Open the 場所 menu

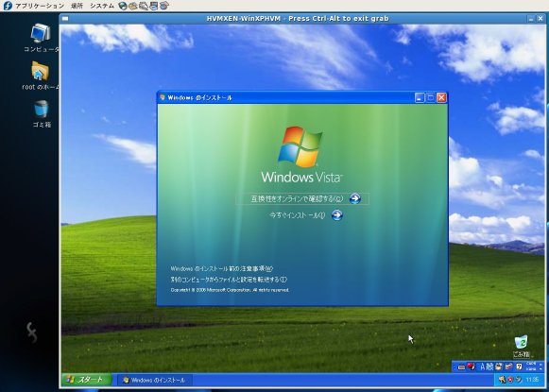[77, 6]
